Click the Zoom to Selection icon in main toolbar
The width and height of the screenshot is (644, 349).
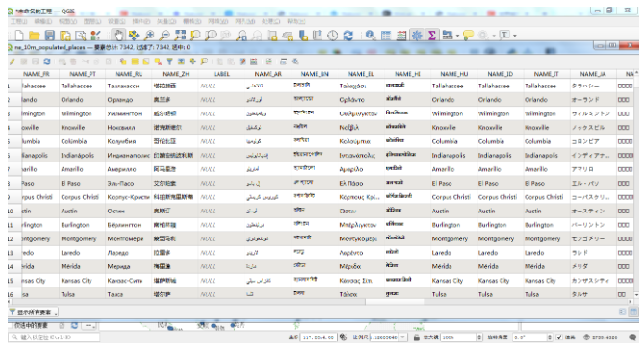click(x=195, y=36)
